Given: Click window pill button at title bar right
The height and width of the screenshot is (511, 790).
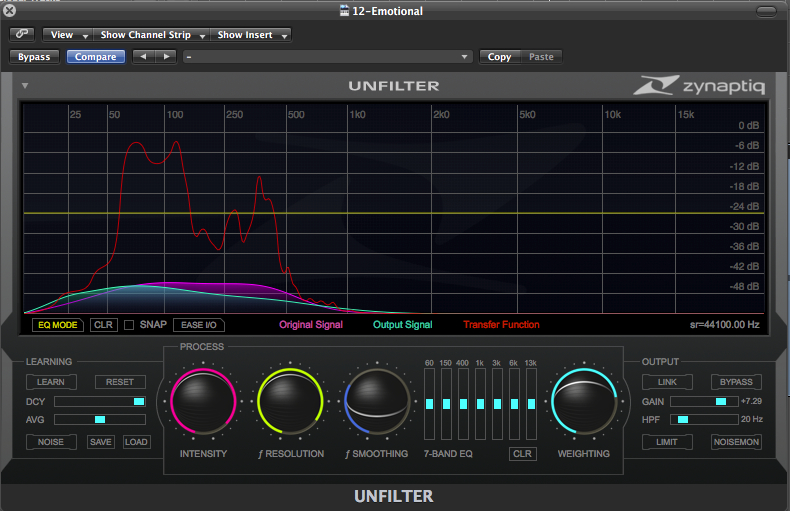Looking at the screenshot, I should pos(766,11).
